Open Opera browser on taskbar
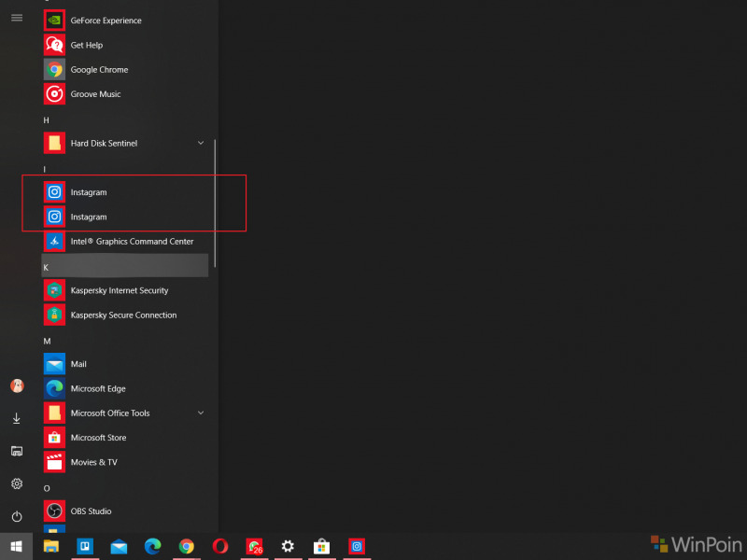Image resolution: width=747 pixels, height=560 pixels. (220, 546)
